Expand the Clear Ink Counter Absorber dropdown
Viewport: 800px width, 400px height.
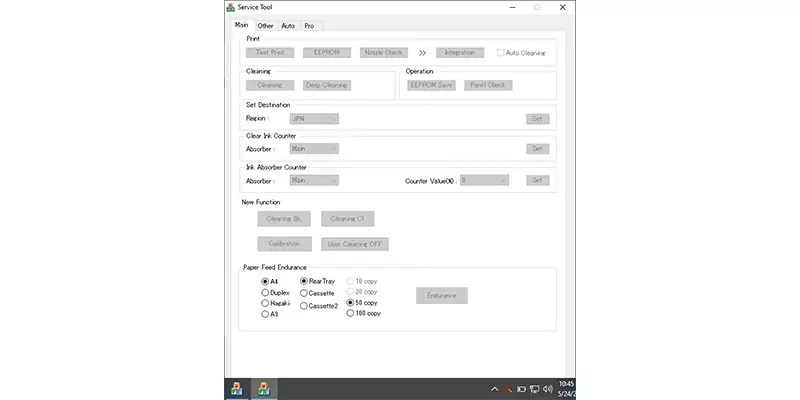coord(314,148)
